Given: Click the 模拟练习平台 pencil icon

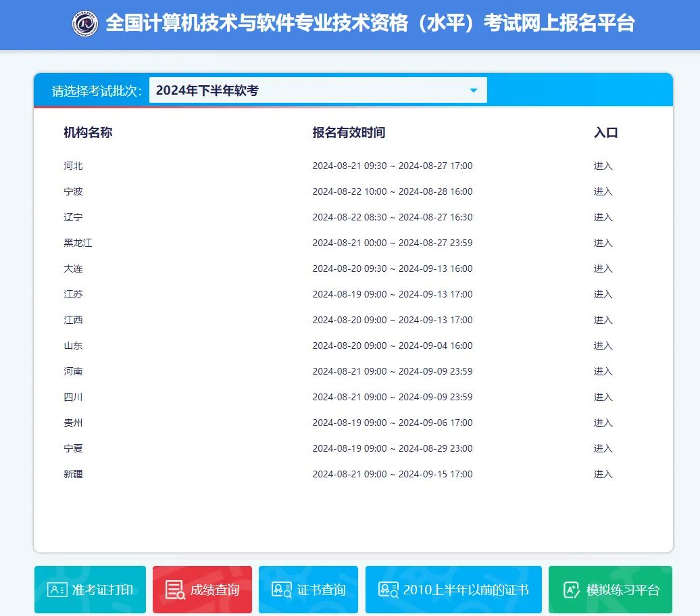Looking at the screenshot, I should 572,590.
